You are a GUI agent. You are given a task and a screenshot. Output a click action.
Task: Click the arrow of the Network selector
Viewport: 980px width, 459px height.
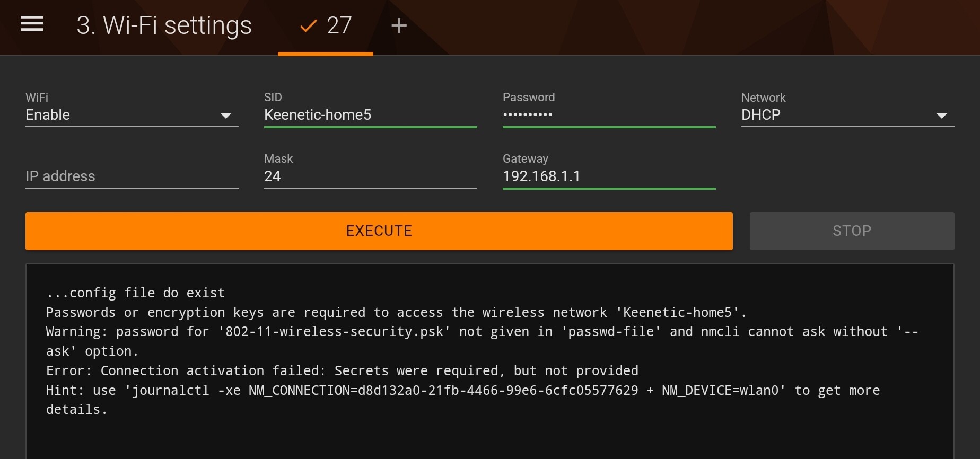click(x=942, y=116)
